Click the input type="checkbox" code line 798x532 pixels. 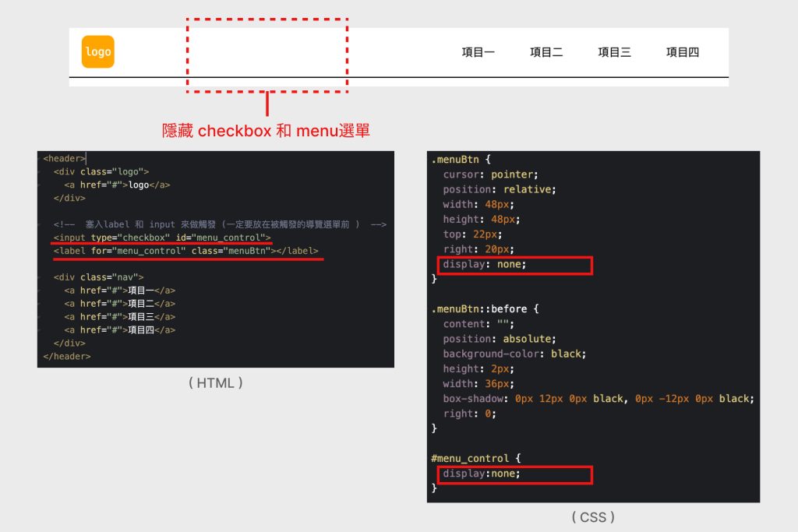coord(162,238)
